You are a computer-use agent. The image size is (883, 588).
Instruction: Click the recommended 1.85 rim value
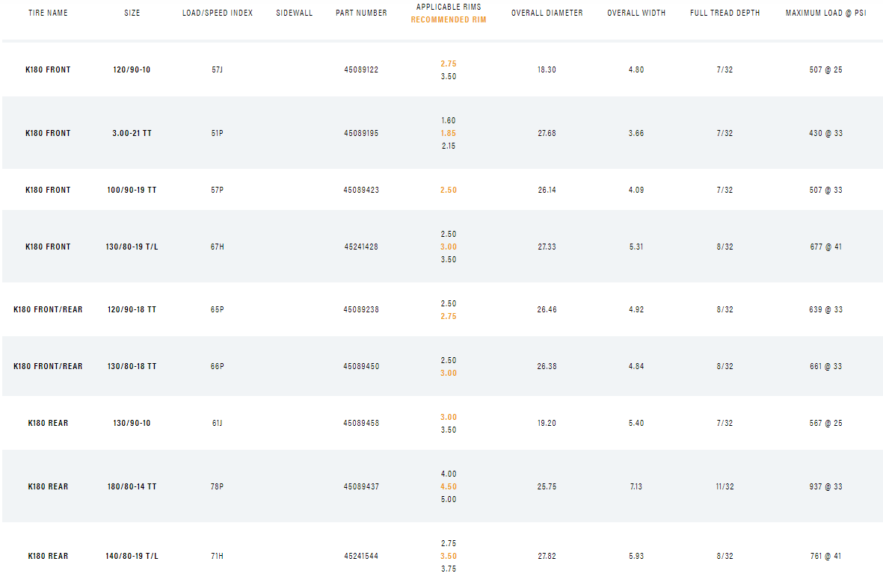tap(448, 134)
